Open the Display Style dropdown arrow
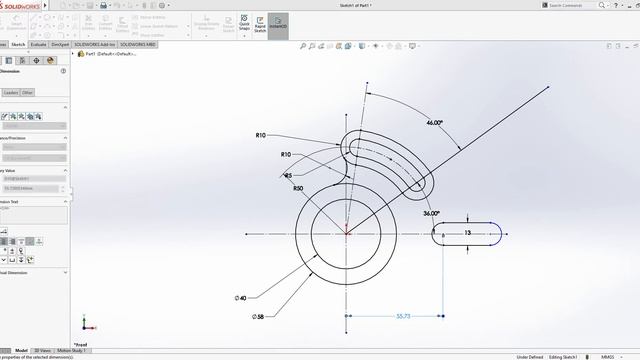 (x=368, y=46)
